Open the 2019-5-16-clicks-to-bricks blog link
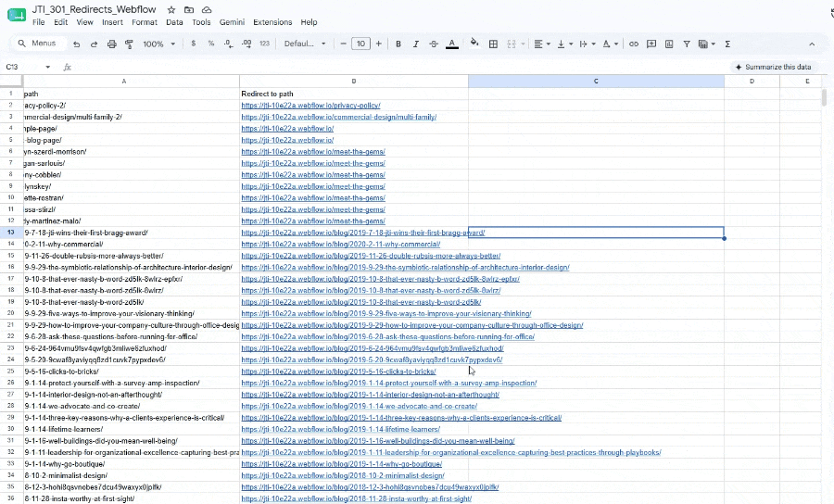The height and width of the screenshot is (504, 834). pos(338,372)
